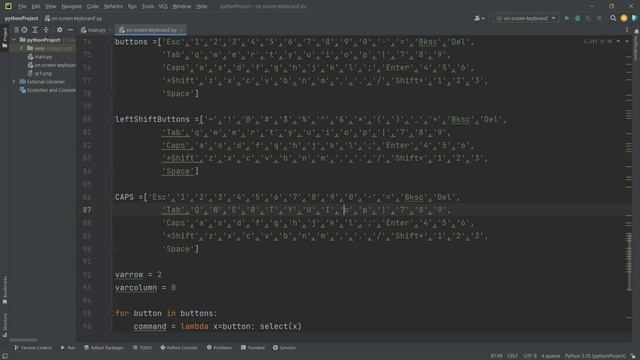Select on screen keyboard file in tree
The height and width of the screenshot is (360, 640).
pos(52,65)
